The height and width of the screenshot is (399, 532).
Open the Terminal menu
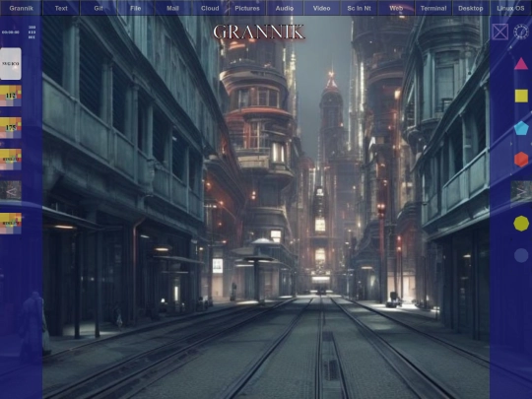click(x=433, y=8)
